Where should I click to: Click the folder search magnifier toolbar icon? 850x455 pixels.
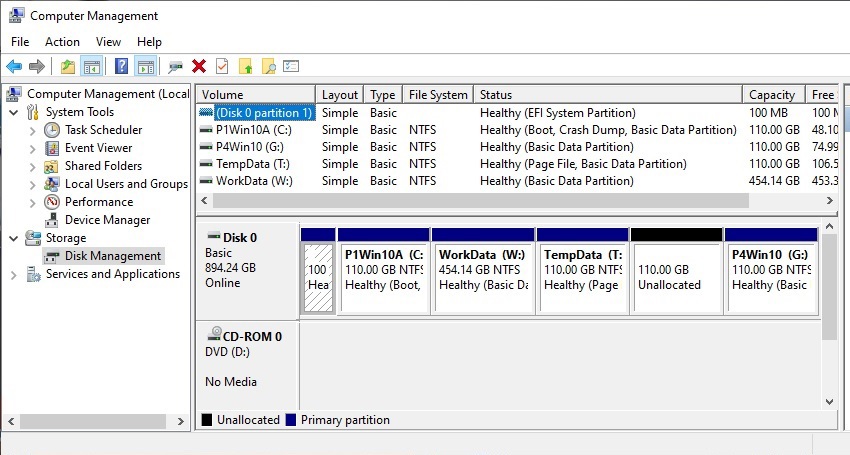pos(269,66)
